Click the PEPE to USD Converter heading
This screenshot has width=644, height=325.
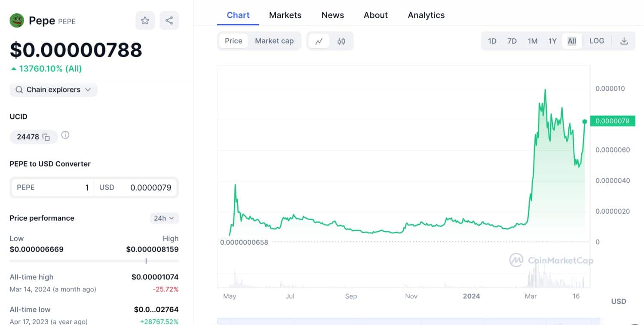pyautogui.click(x=50, y=164)
